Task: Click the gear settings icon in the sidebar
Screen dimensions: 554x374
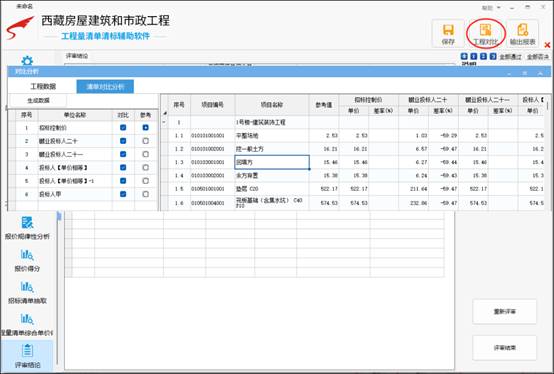Action: click(27, 61)
